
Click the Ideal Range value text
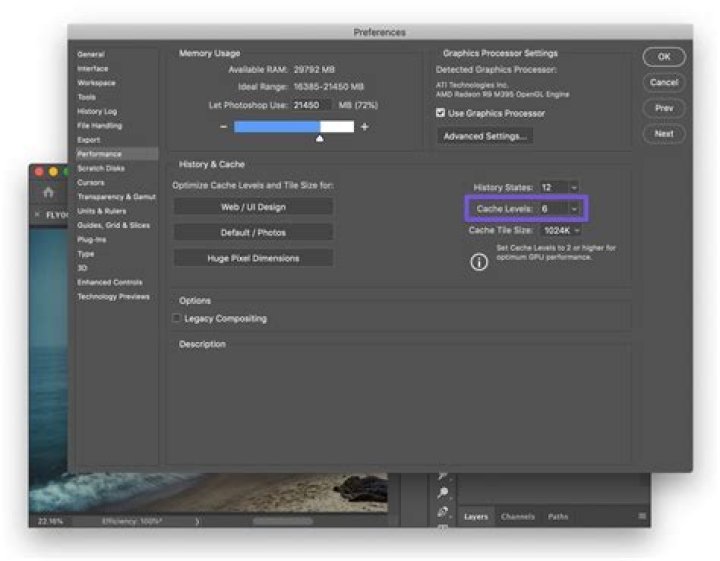(328, 87)
